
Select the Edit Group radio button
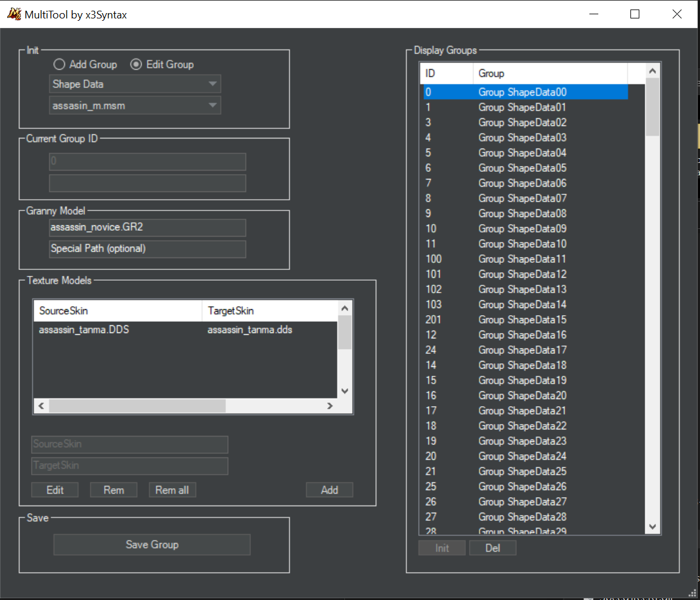point(136,64)
